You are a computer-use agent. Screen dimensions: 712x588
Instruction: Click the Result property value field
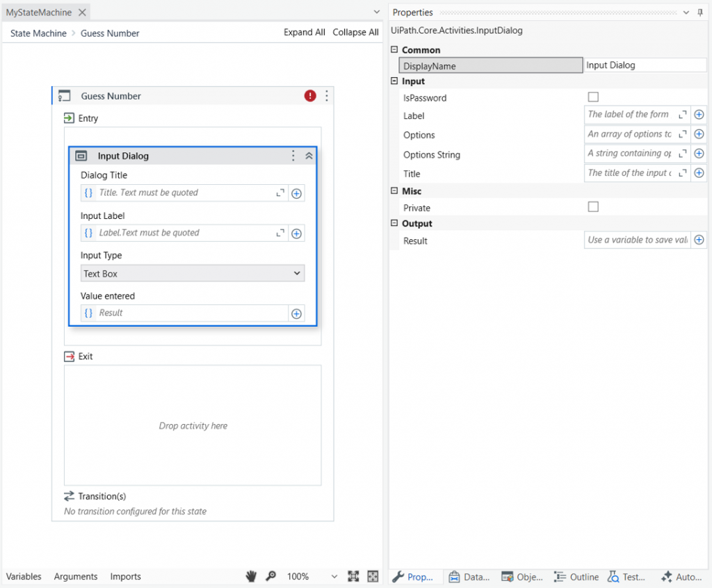(x=637, y=240)
